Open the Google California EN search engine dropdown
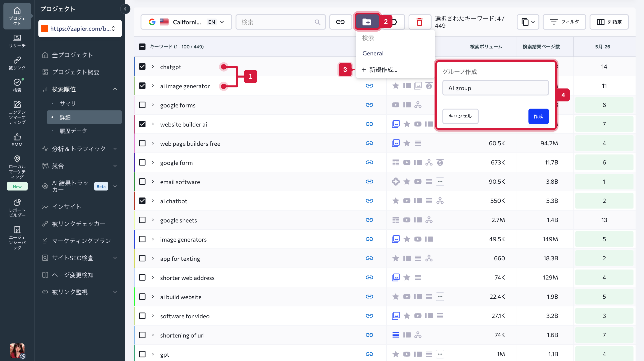Image resolution: width=644 pixels, height=361 pixels. point(186,22)
